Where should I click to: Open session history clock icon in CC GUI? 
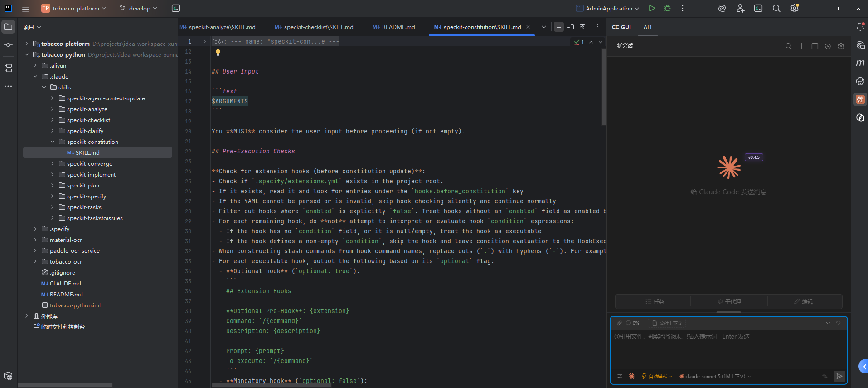point(828,46)
